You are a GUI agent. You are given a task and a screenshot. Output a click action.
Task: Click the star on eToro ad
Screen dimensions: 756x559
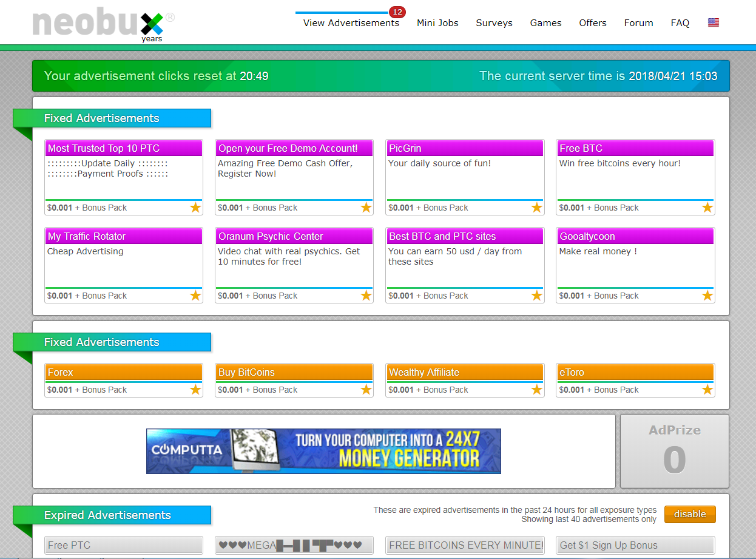point(707,390)
